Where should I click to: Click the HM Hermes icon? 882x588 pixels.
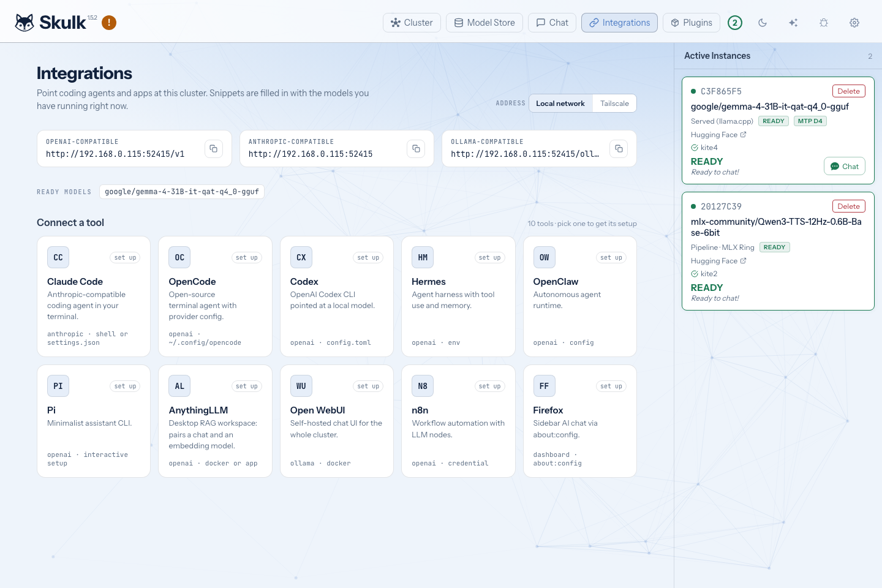pos(423,257)
